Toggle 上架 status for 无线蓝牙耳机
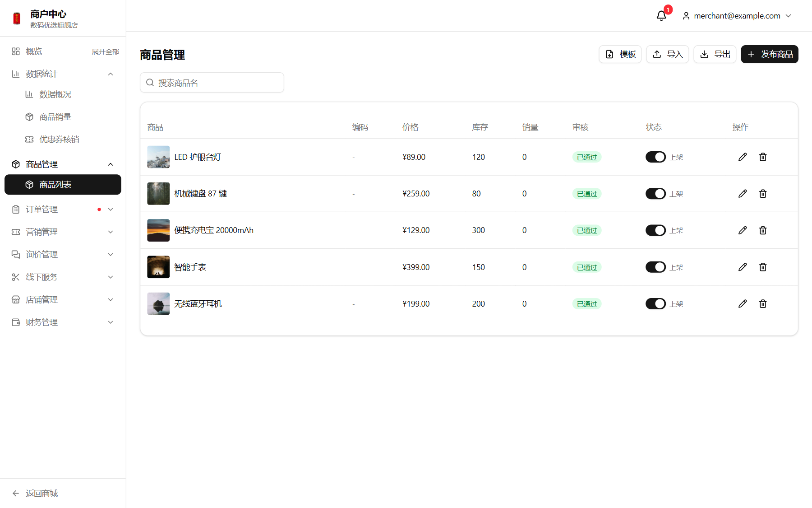This screenshot has width=812, height=508. (655, 304)
